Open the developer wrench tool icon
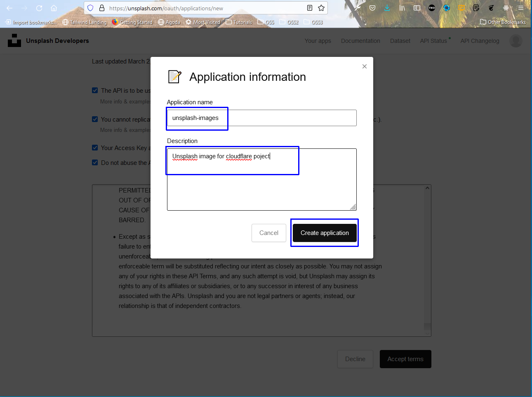532x397 pixels. [x=358, y=8]
